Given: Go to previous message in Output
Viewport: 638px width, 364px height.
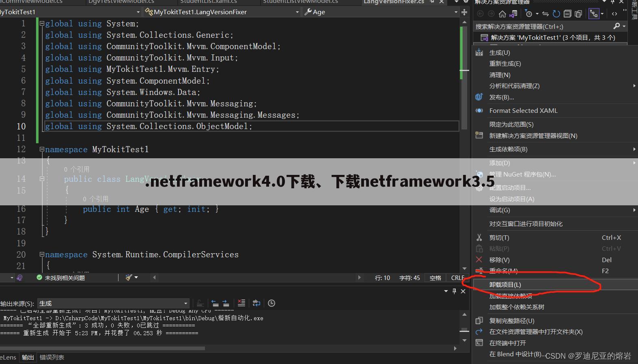Looking at the screenshot, I should (215, 303).
